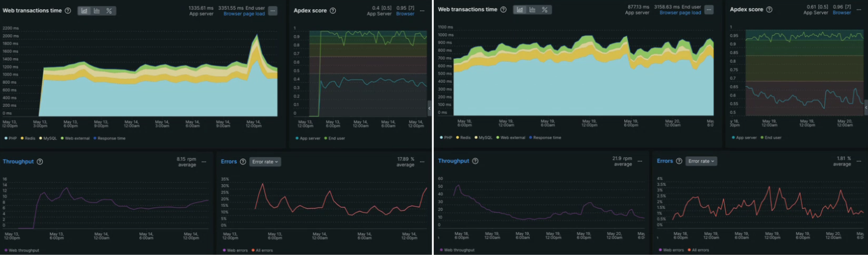This screenshot has height=255, width=868.
Task: Toggle Web external legend in May 18 dashboard
Action: (511, 138)
